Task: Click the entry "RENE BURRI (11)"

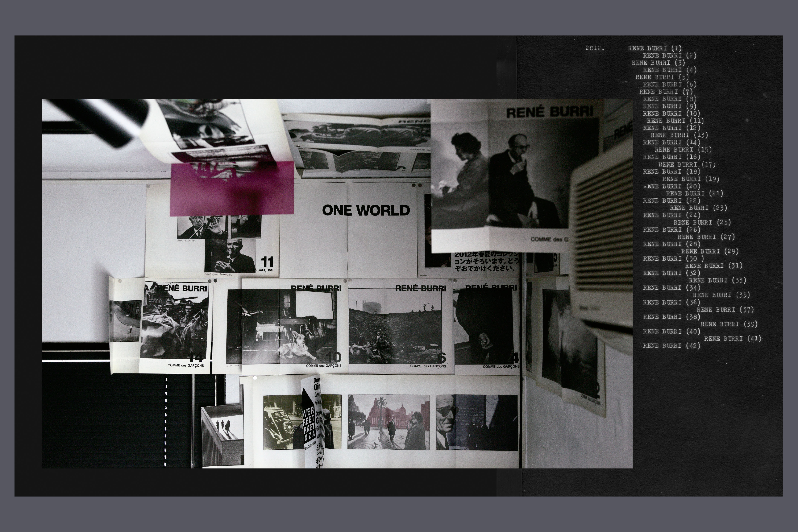Action: 675,121
